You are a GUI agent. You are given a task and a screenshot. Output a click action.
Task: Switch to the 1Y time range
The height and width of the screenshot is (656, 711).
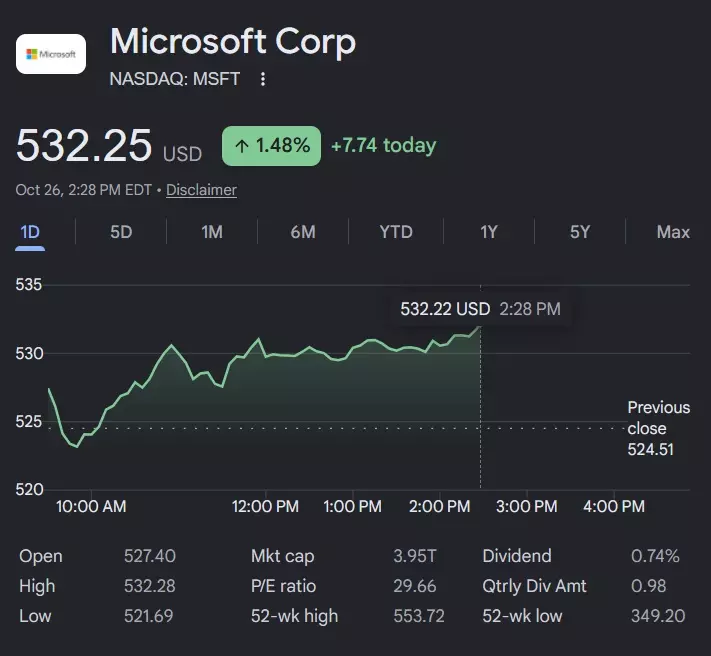tap(489, 232)
